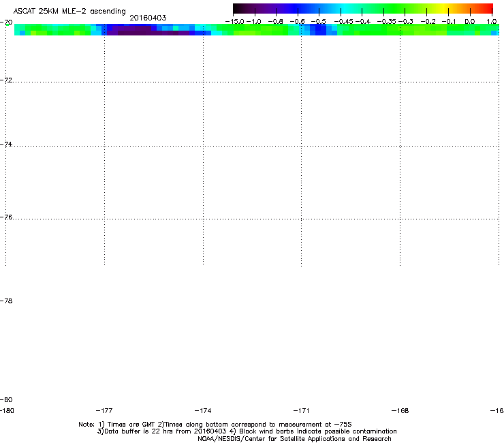
Task: Click the 'Data buffer is 22 hrs' note line
Action: tap(247, 431)
